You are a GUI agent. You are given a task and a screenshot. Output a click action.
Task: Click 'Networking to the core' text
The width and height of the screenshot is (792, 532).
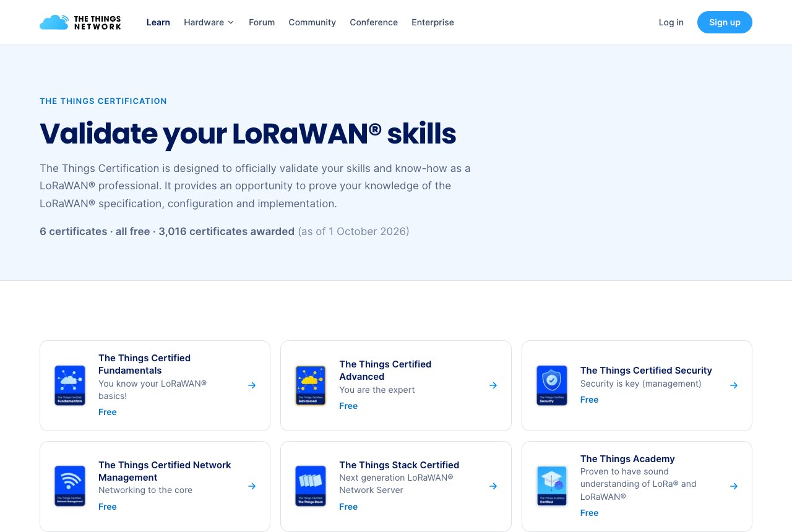[x=145, y=490]
